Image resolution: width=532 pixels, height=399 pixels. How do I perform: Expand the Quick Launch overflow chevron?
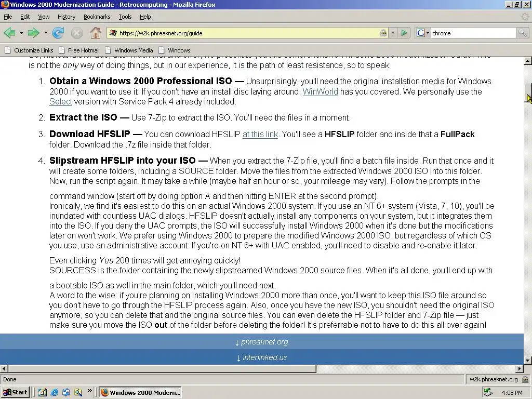coord(89,391)
